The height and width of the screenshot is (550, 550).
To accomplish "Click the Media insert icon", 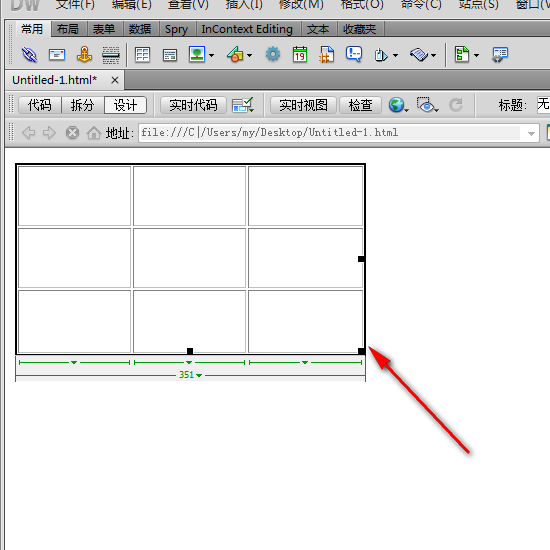I will point(235,54).
